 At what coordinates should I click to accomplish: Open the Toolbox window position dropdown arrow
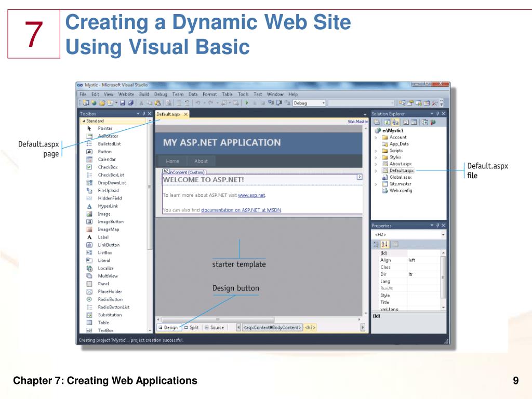pyautogui.click(x=138, y=114)
